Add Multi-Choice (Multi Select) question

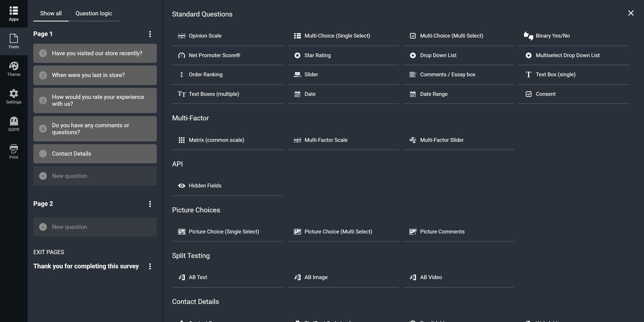(x=451, y=36)
